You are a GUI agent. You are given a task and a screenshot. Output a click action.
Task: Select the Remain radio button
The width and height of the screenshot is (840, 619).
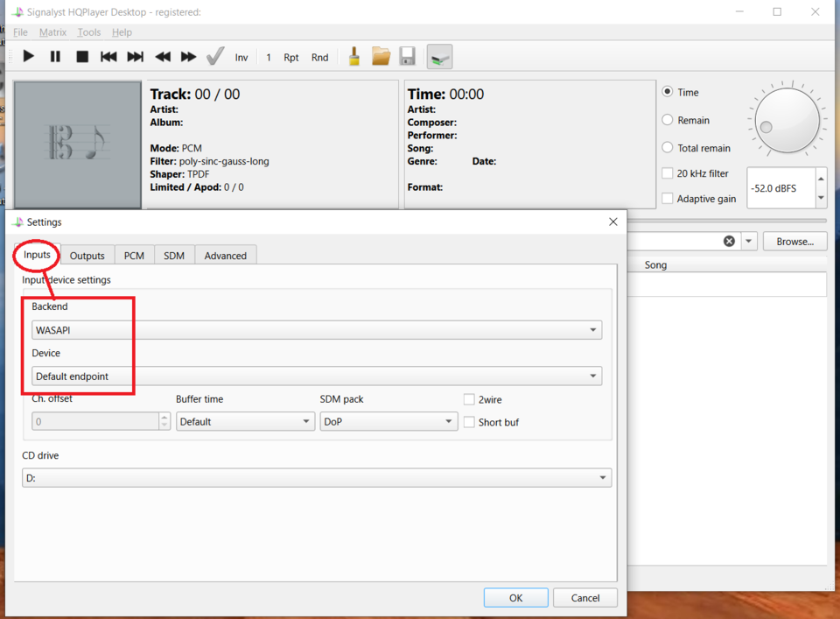tap(668, 120)
